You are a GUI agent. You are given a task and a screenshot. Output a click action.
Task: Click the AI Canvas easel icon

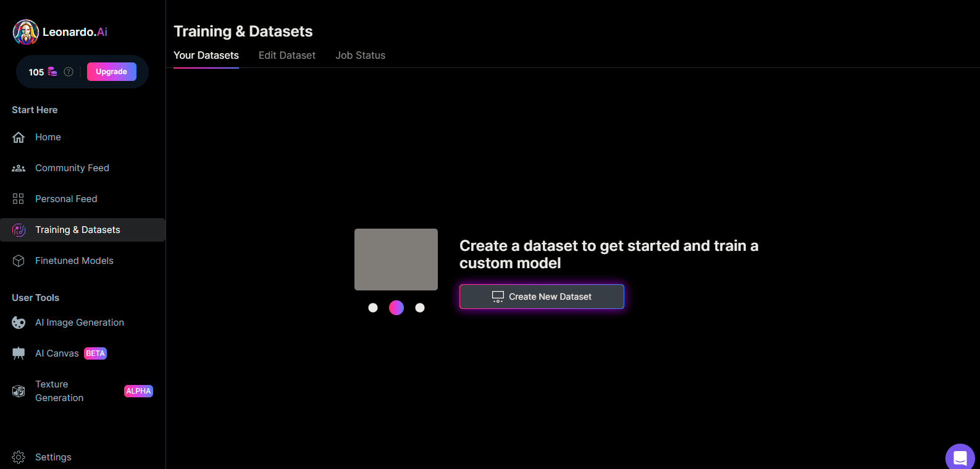(x=19, y=353)
